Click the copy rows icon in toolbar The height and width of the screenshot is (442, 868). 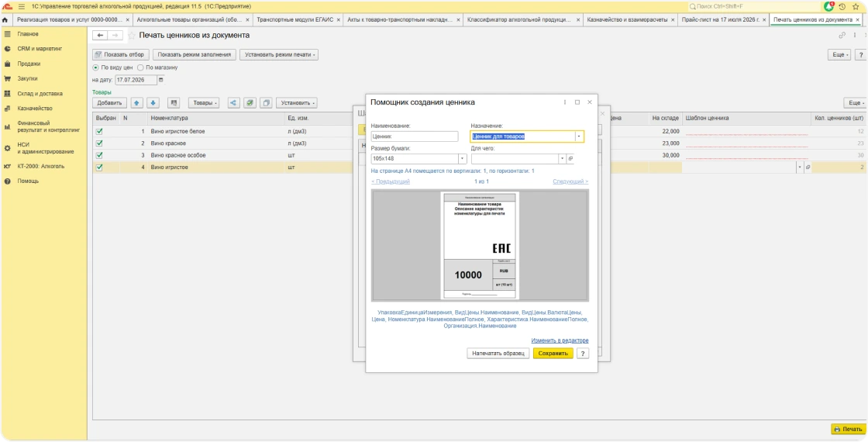(267, 103)
